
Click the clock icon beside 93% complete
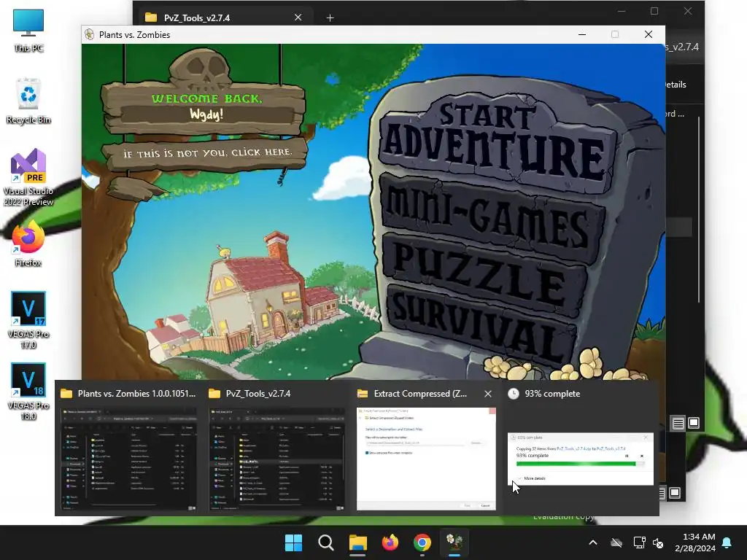pos(513,393)
